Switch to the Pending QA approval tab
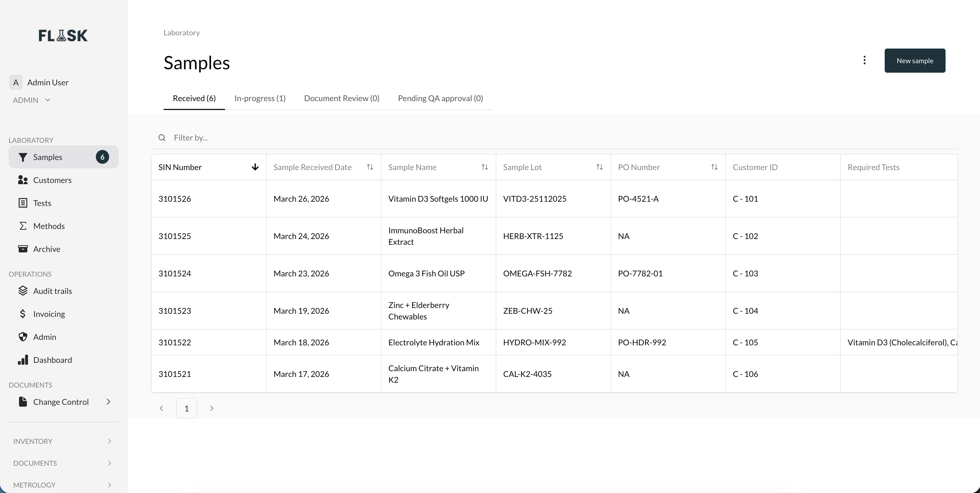This screenshot has height=493, width=980. tap(441, 98)
